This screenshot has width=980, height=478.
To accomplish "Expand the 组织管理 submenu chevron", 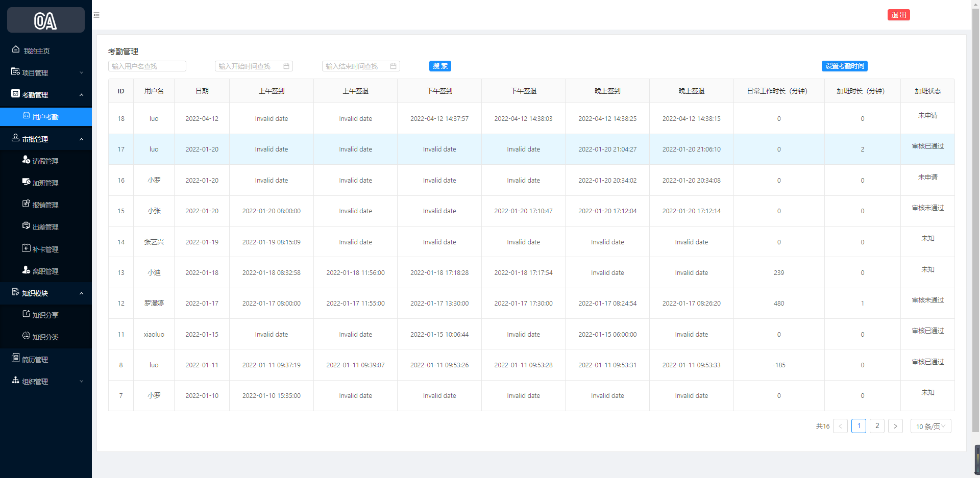I will pos(81,382).
